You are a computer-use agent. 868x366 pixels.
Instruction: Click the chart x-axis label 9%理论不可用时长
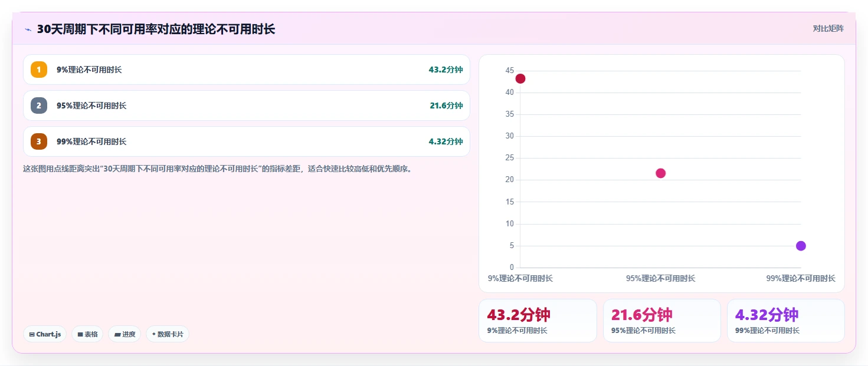pyautogui.click(x=520, y=278)
